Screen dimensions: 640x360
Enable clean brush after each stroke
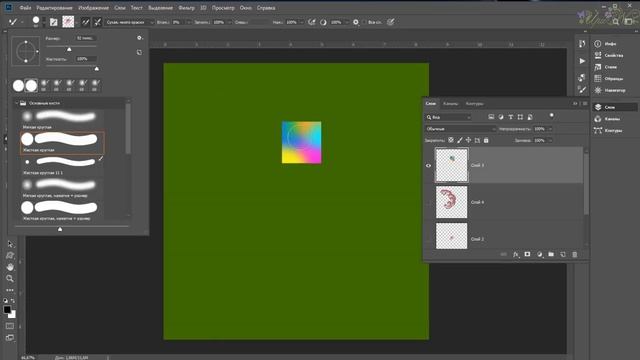97,22
